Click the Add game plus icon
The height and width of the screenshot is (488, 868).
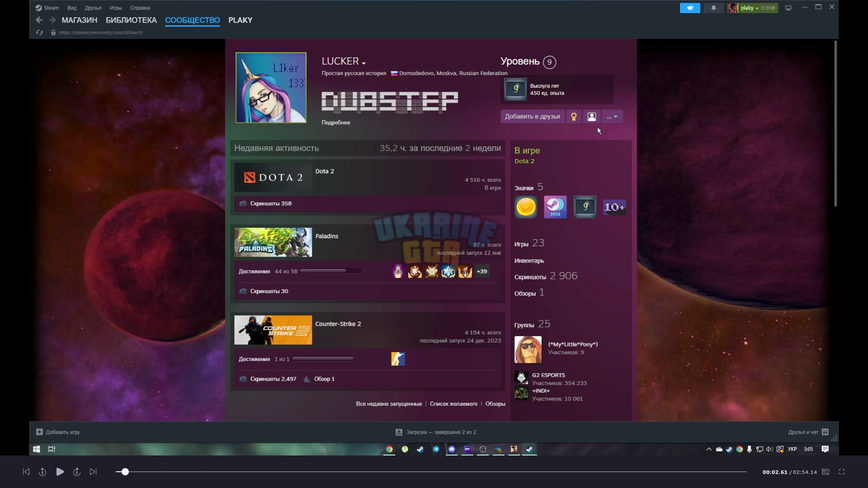[x=39, y=432]
